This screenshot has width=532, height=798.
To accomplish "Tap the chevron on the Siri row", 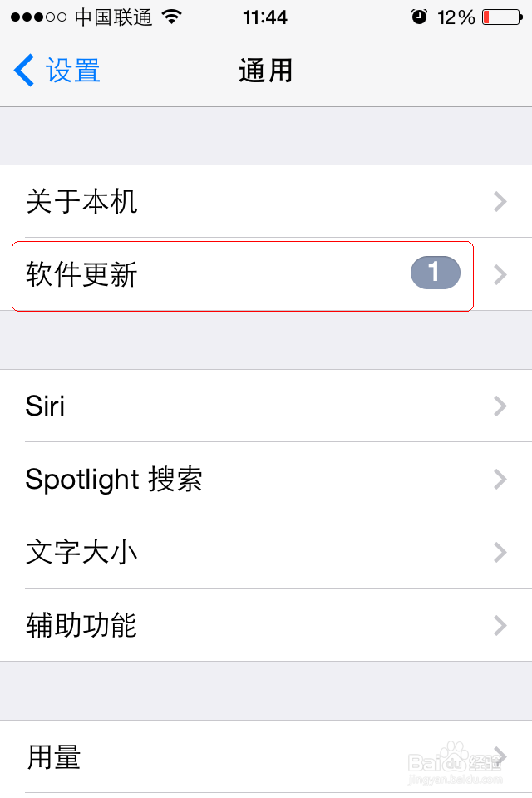I will point(500,406).
